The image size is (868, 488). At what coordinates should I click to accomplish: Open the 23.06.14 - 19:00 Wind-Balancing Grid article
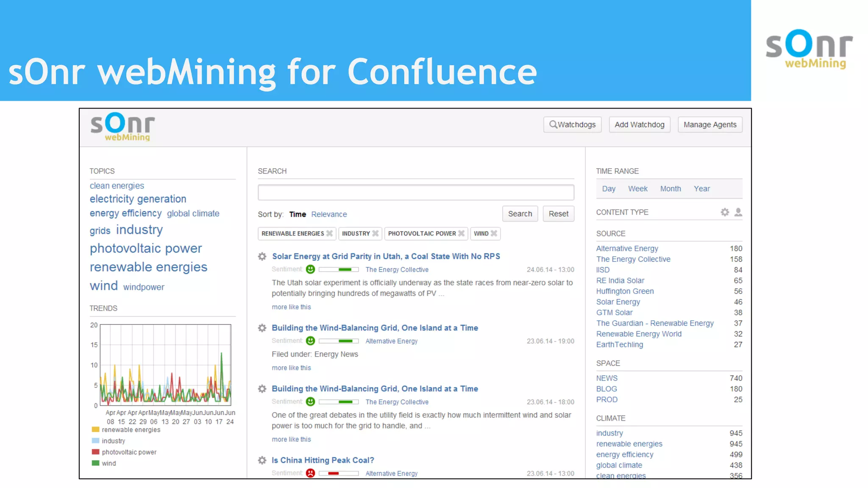[375, 328]
